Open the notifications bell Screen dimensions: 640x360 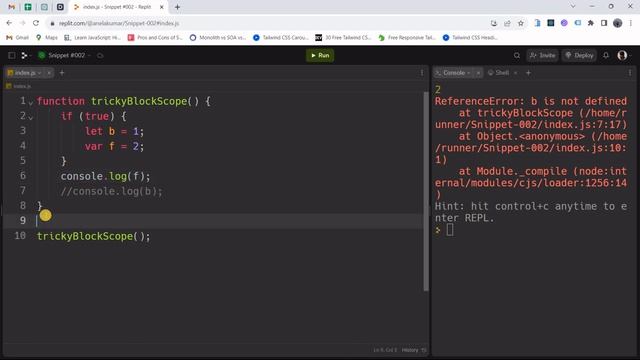click(x=606, y=55)
